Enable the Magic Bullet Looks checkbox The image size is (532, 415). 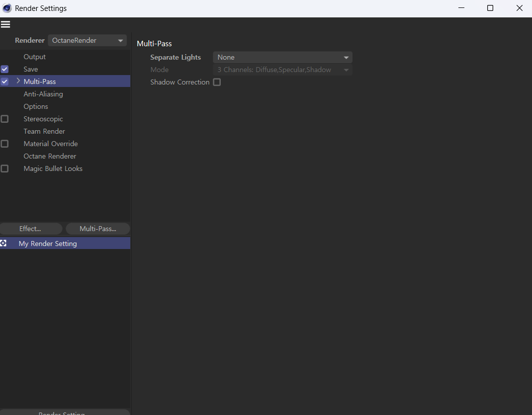point(5,168)
